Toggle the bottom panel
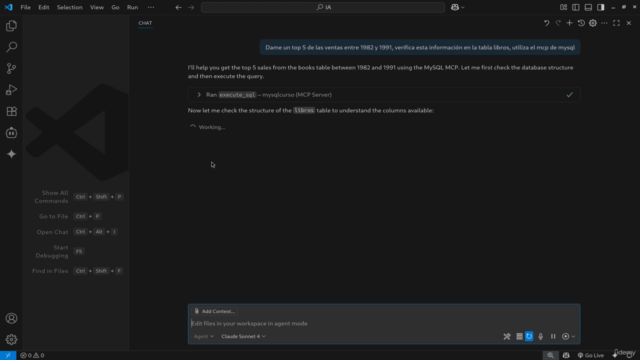 [x=588, y=7]
